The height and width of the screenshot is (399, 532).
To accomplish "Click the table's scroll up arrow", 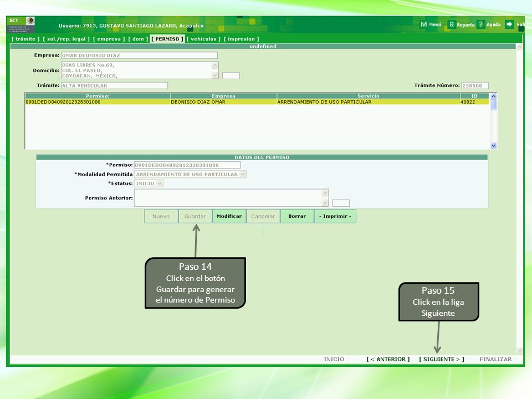I will (x=494, y=96).
